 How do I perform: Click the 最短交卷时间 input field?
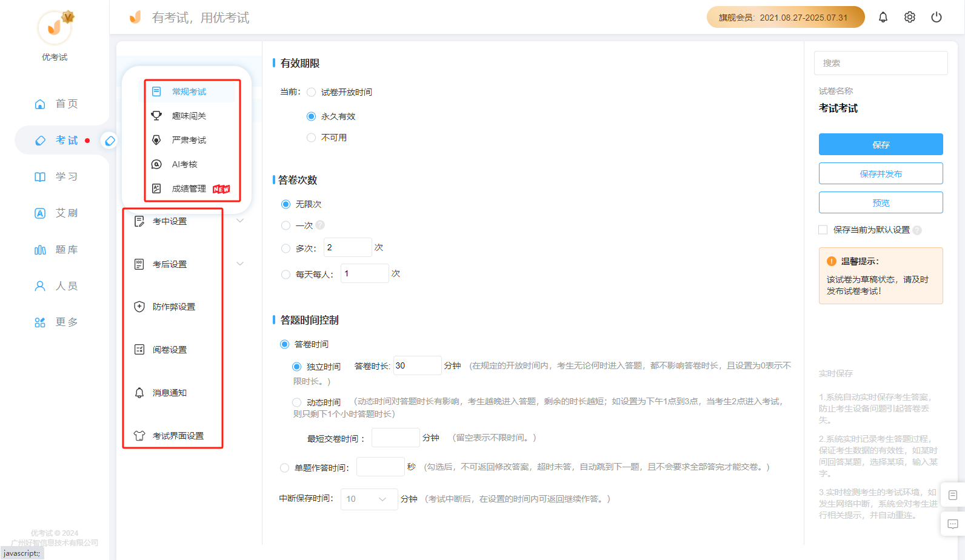[395, 438]
